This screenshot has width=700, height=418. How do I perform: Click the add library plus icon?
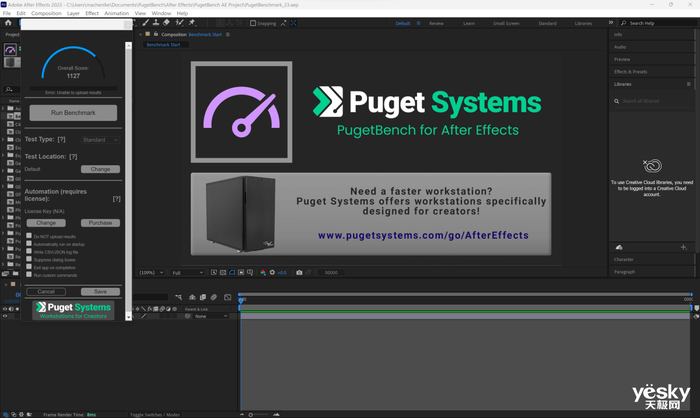pos(683,247)
